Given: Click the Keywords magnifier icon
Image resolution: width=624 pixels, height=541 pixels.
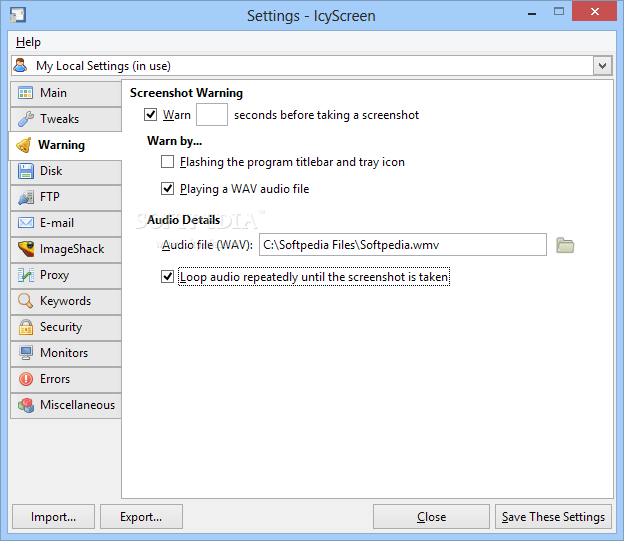Looking at the screenshot, I should click(26, 301).
